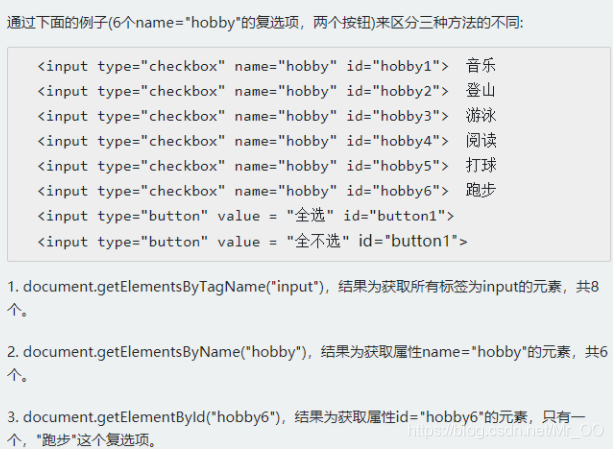Screen dimensions: 613x449
Task: Click the 游泳 label text
Action: [480, 116]
